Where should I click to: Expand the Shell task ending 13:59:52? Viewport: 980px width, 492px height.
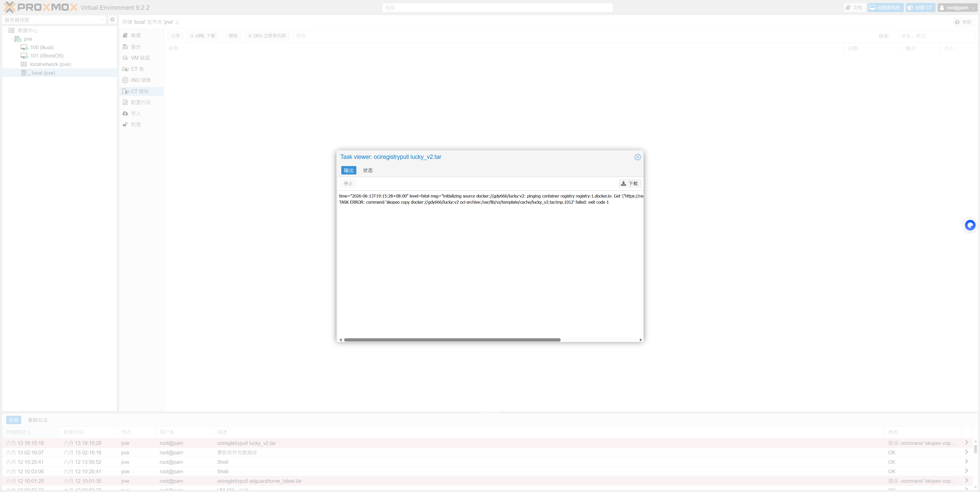[966, 462]
